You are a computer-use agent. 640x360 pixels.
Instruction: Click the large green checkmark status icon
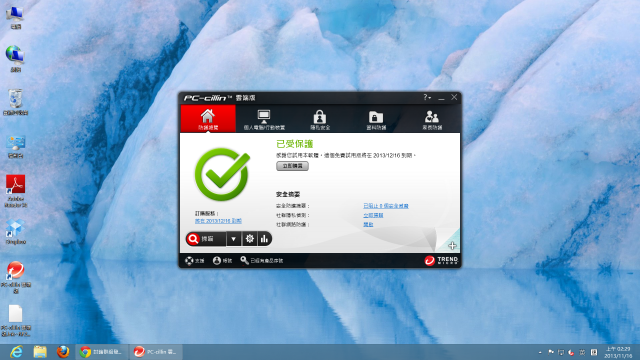coord(222,174)
